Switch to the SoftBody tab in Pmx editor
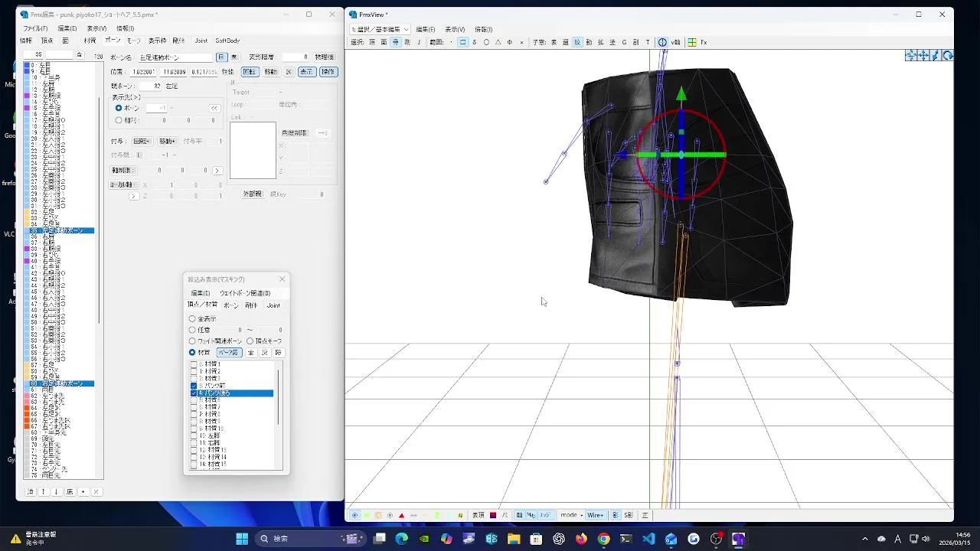Viewport: 980px width, 551px height. (227, 41)
